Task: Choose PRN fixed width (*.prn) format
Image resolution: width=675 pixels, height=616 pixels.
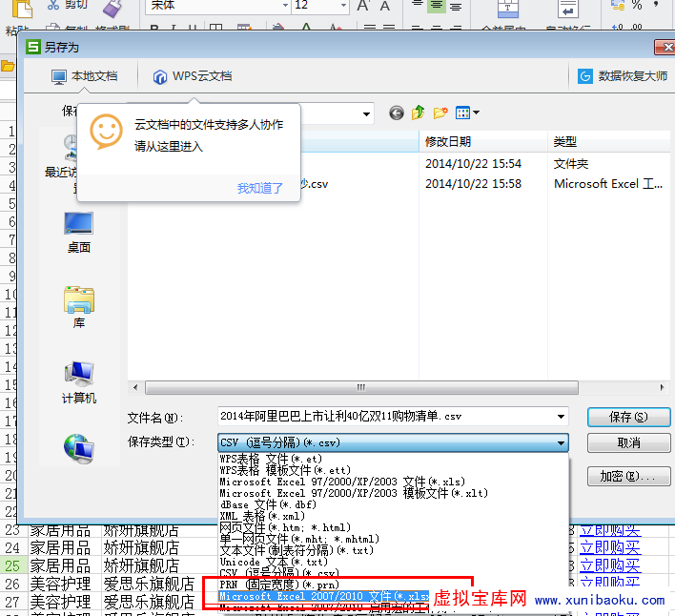Action: click(x=278, y=585)
